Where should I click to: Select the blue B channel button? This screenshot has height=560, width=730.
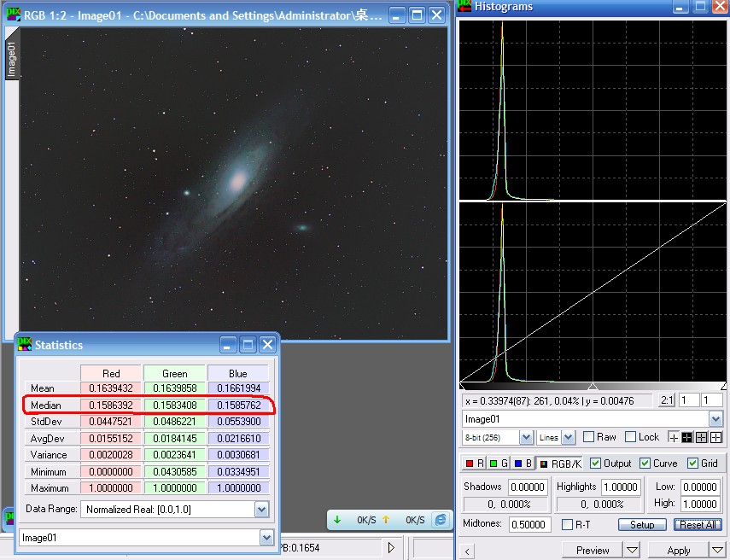521,464
